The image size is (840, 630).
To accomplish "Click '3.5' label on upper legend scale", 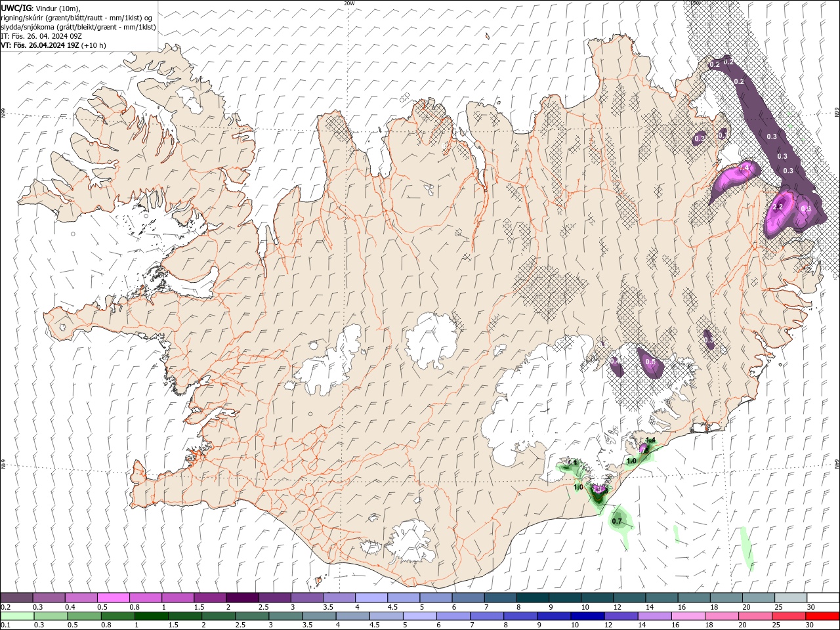I will click(x=328, y=607).
